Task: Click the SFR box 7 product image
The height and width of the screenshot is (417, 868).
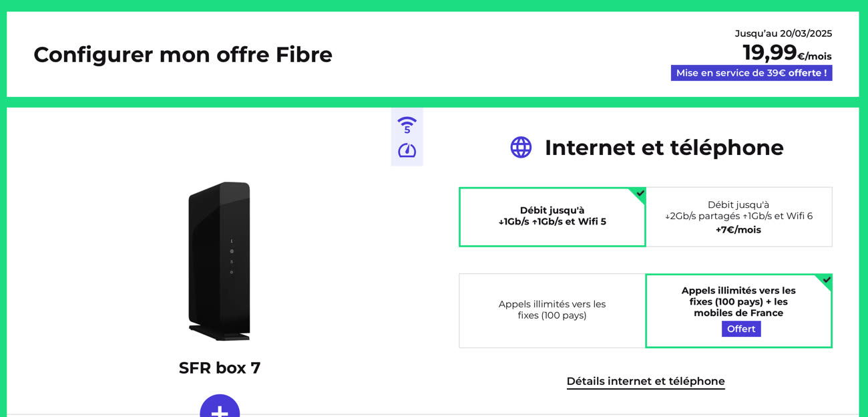Action: pyautogui.click(x=220, y=261)
